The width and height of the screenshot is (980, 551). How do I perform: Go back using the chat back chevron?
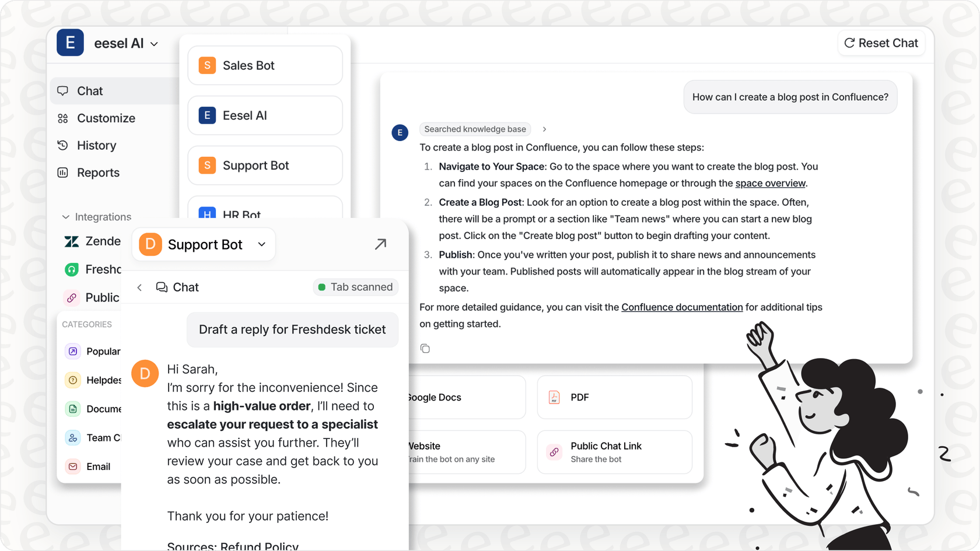(139, 287)
